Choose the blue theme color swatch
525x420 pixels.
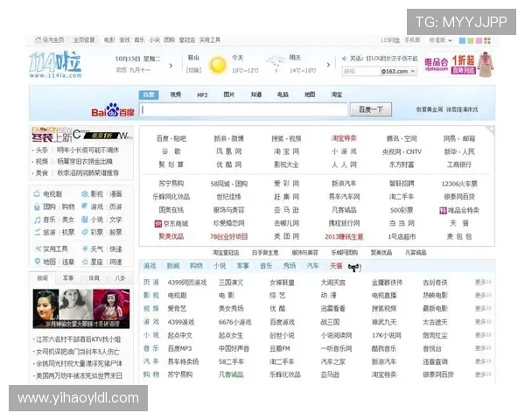pyautogui.click(x=462, y=40)
